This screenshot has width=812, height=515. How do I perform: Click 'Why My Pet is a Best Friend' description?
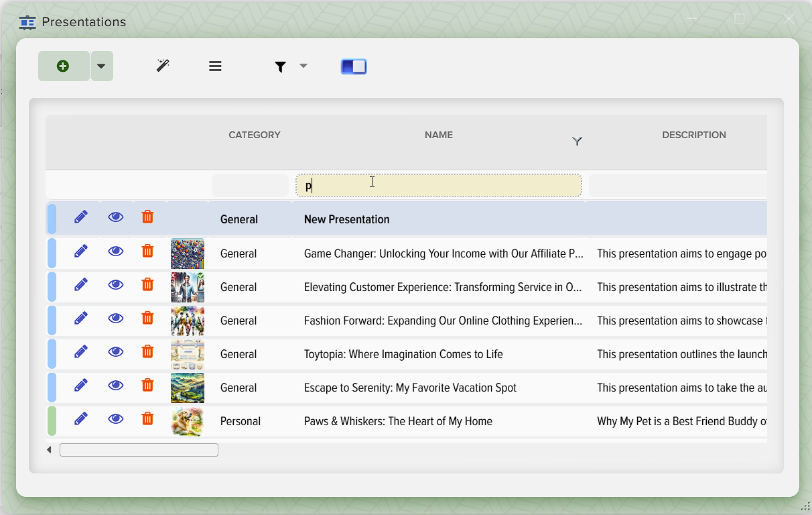tap(682, 421)
